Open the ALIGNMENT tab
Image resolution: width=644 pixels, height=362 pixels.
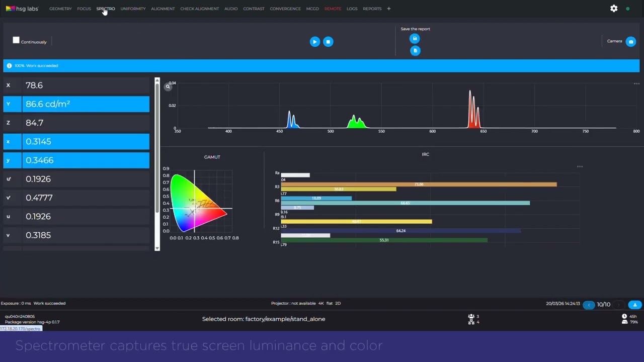pos(163,9)
